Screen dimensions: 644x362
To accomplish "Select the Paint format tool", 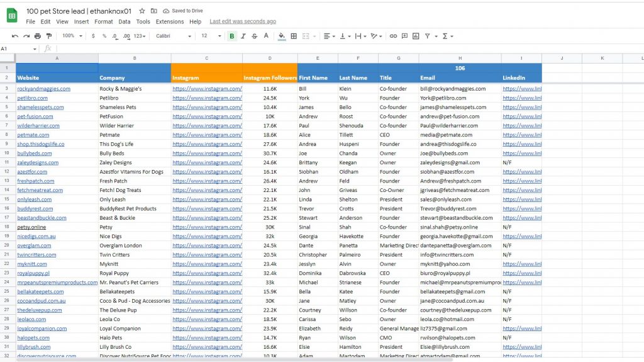I will click(x=49, y=37).
